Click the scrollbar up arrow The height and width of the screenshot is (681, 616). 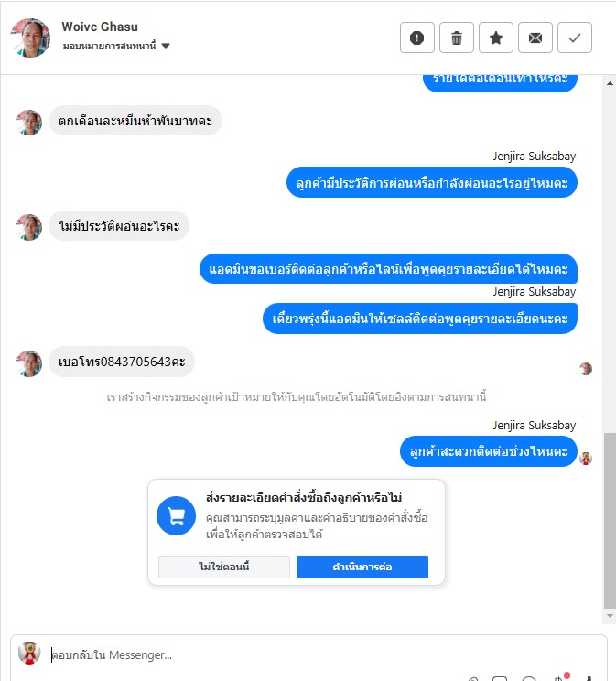coord(610,83)
